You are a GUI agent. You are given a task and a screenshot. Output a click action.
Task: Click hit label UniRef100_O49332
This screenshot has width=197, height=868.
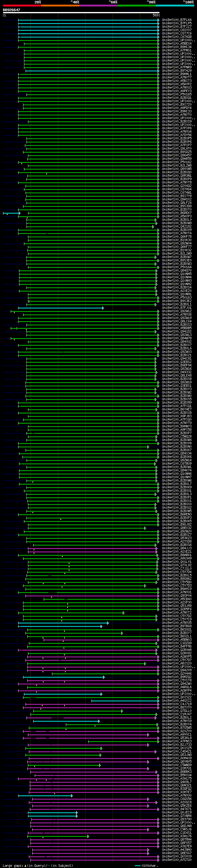coord(177,372)
